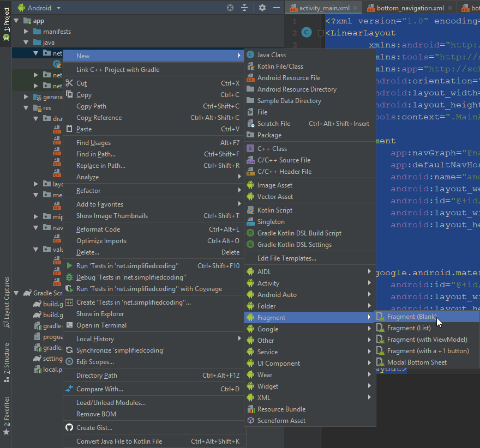Click the scroll-from-source target icon

pos(230,8)
